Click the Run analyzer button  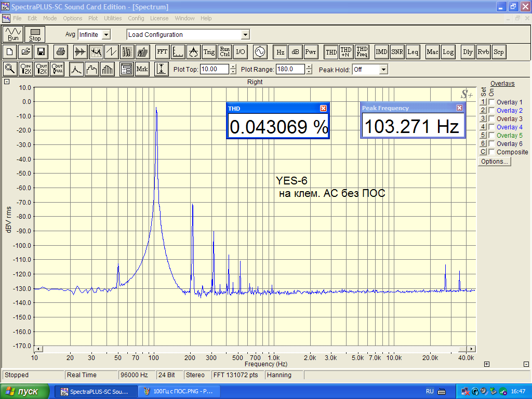click(13, 34)
